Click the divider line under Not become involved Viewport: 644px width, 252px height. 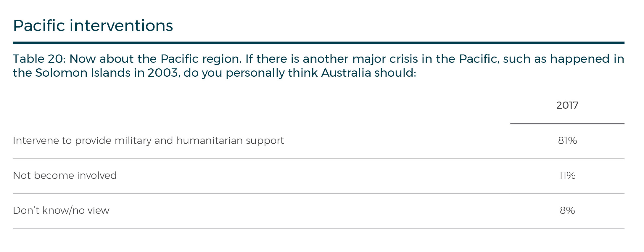pyautogui.click(x=318, y=194)
